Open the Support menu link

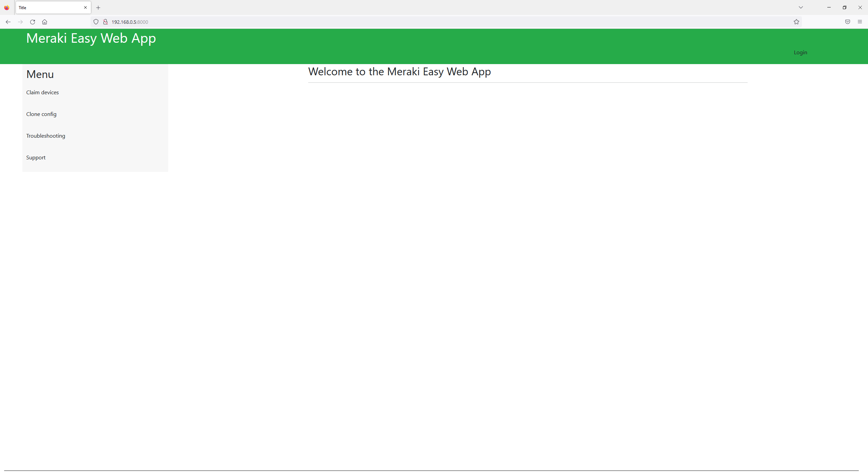tap(36, 157)
